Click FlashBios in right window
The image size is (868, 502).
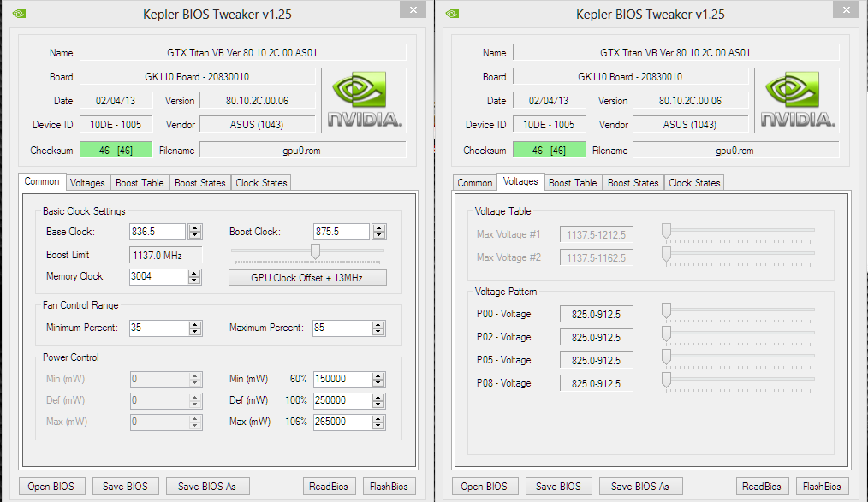pyautogui.click(x=822, y=487)
